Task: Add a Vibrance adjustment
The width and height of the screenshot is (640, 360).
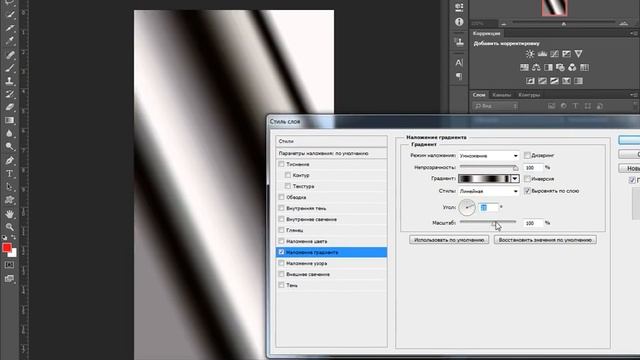Action: click(578, 54)
